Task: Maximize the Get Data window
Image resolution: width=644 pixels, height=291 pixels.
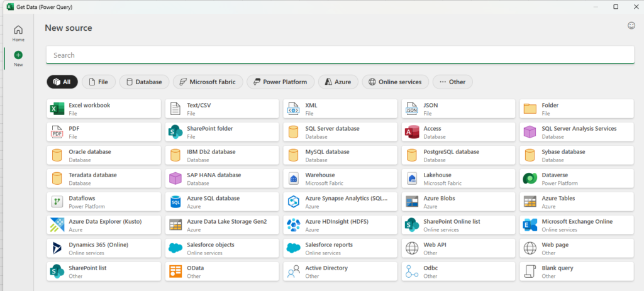Action: [x=616, y=6]
